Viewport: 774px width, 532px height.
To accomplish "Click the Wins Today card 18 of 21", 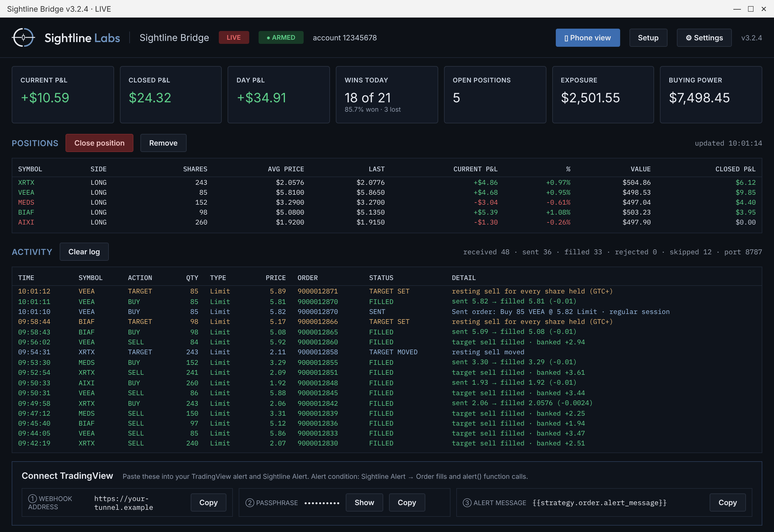I will (367, 98).
